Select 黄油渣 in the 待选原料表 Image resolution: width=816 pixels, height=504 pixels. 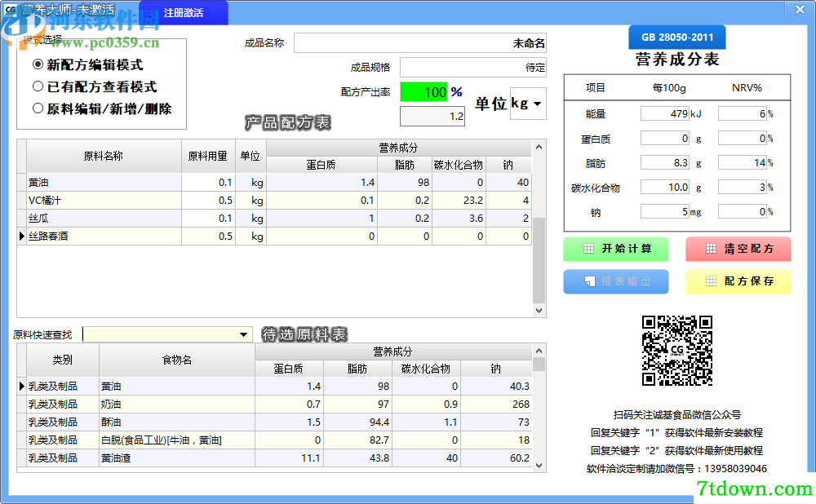pyautogui.click(x=274, y=458)
